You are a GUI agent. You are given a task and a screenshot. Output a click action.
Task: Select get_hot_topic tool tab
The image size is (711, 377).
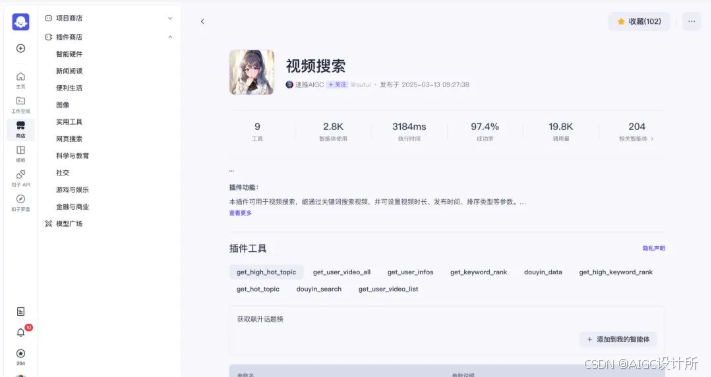(258, 289)
